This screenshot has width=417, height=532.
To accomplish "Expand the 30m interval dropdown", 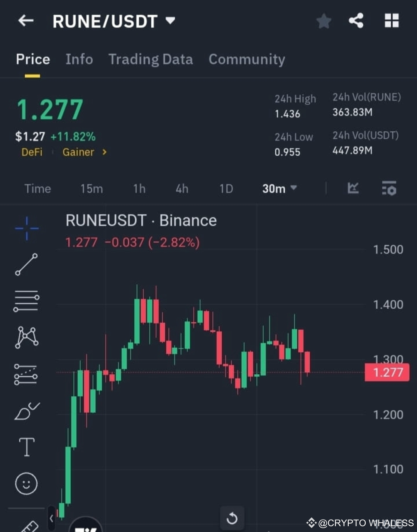I will (x=279, y=189).
